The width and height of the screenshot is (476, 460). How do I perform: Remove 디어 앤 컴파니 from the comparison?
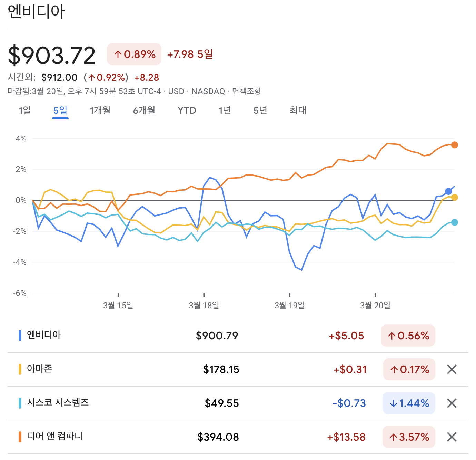pos(452,437)
